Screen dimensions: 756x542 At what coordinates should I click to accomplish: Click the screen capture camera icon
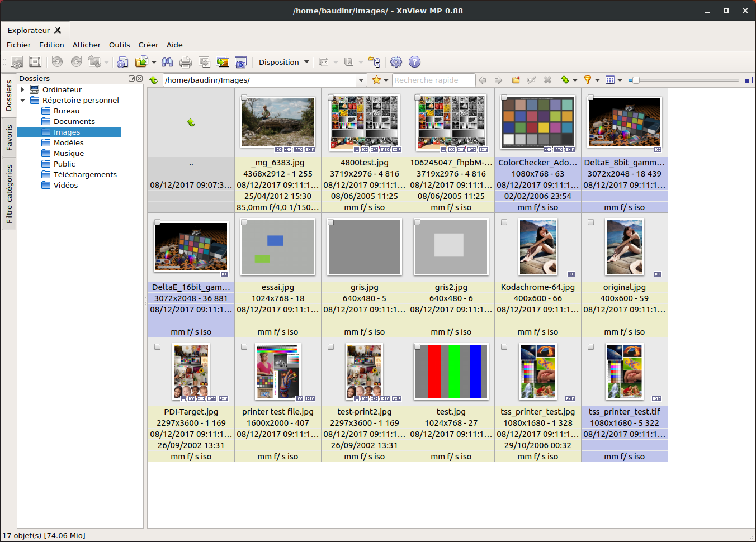(x=240, y=62)
